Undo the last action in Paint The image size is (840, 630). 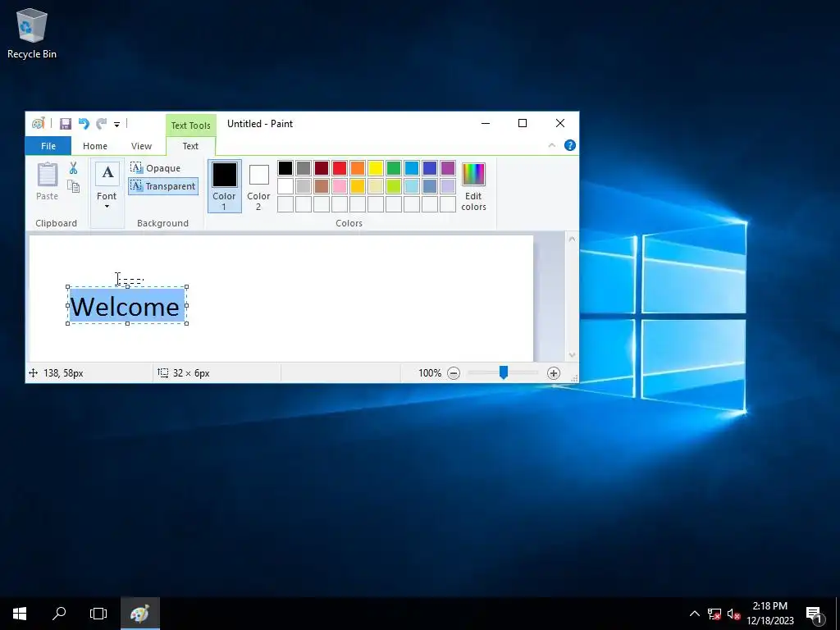pos(84,124)
